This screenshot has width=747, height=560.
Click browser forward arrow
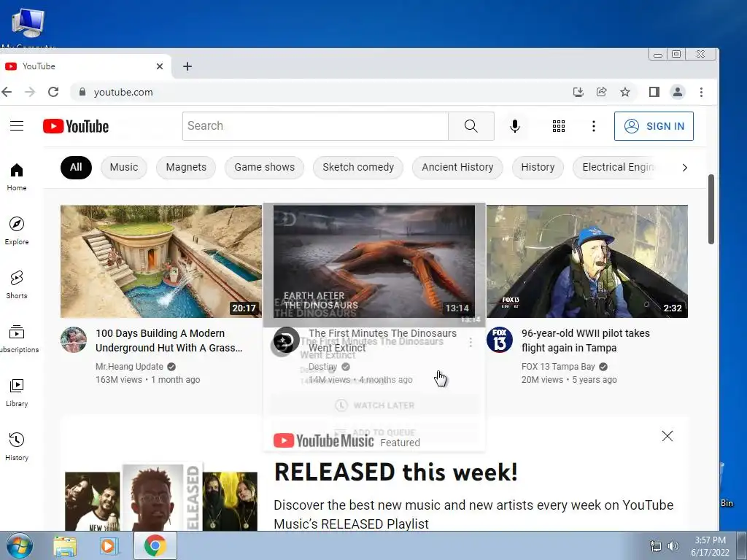30,92
